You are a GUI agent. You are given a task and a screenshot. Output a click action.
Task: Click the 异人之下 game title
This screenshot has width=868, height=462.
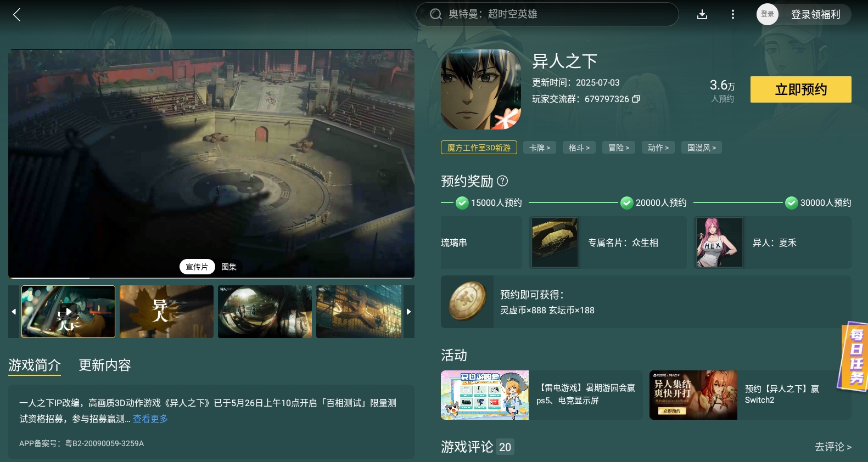[564, 61]
